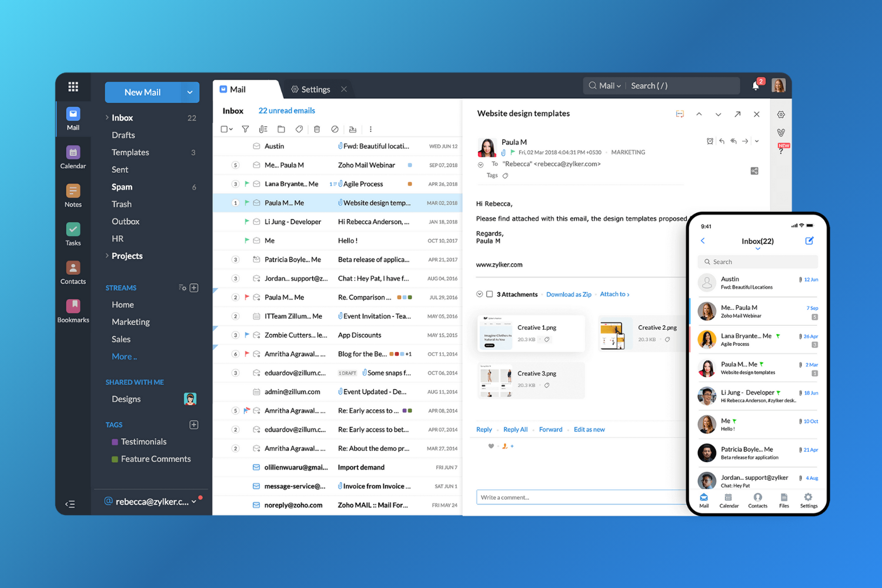Click the settings gear in right rail
The width and height of the screenshot is (882, 588).
point(781,115)
